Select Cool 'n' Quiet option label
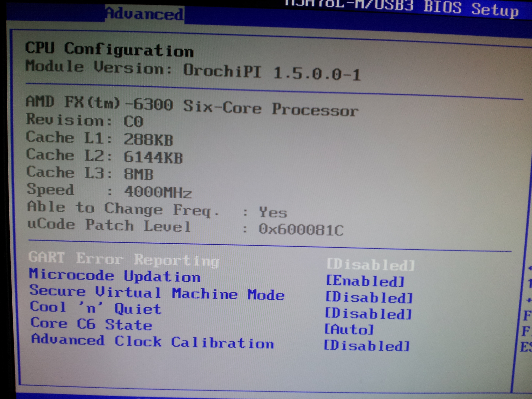 pyautogui.click(x=96, y=308)
